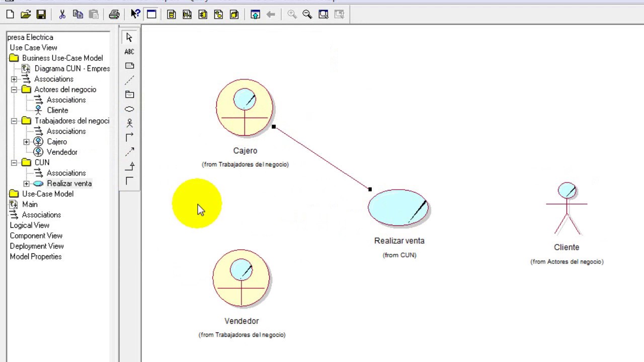Select the Unidirectional Association tool

click(129, 137)
